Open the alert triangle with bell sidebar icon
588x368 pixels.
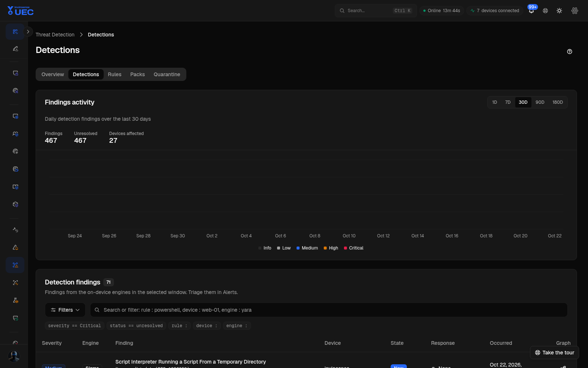tap(15, 247)
